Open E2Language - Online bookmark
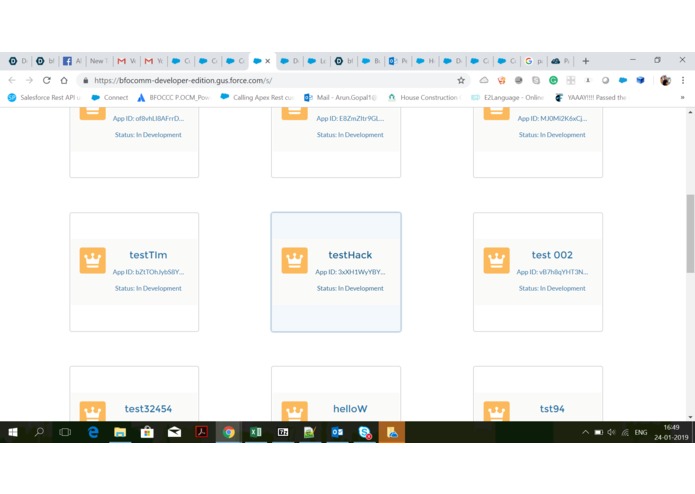Viewport: 695px width, 494px height. (x=508, y=97)
